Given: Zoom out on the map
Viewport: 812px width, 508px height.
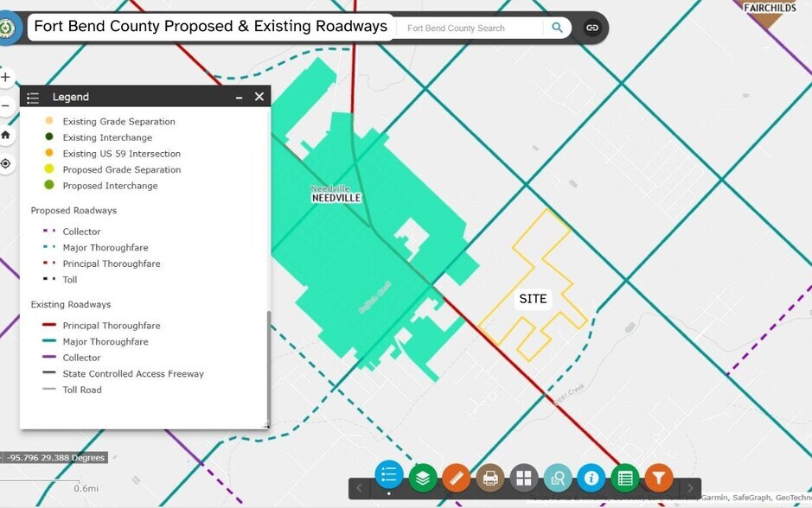Looking at the screenshot, I should pyautogui.click(x=6, y=105).
